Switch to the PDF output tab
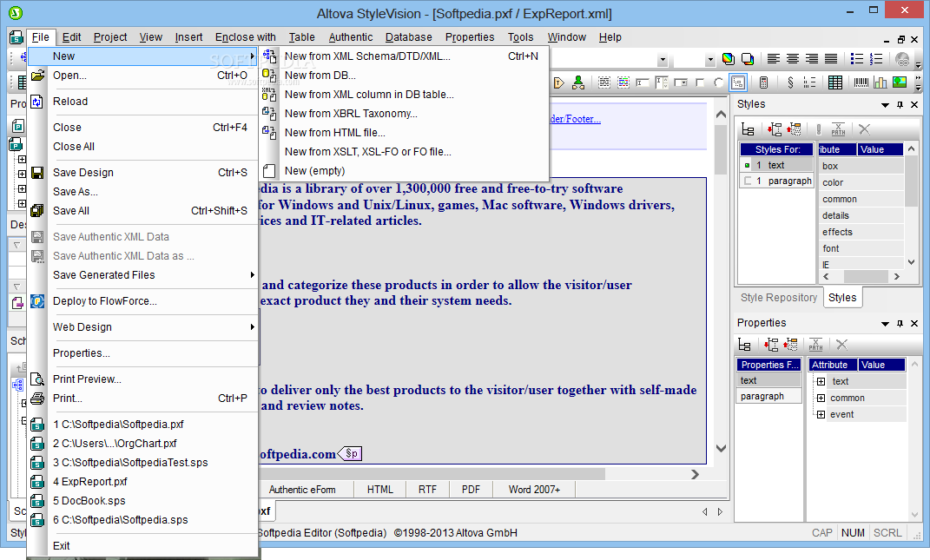The image size is (930, 560). [x=471, y=490]
